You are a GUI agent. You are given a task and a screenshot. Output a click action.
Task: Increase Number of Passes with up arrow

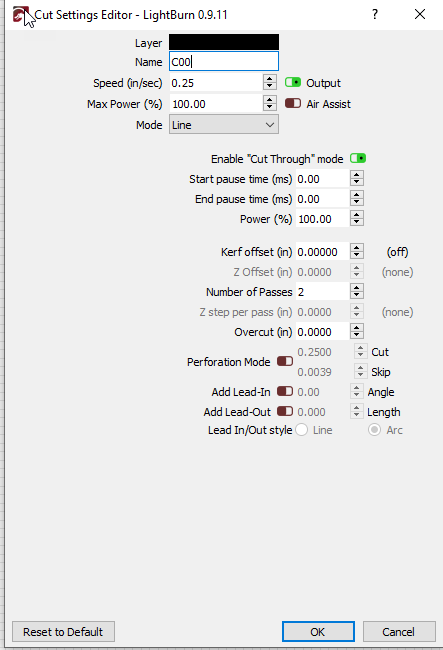[x=356, y=288]
